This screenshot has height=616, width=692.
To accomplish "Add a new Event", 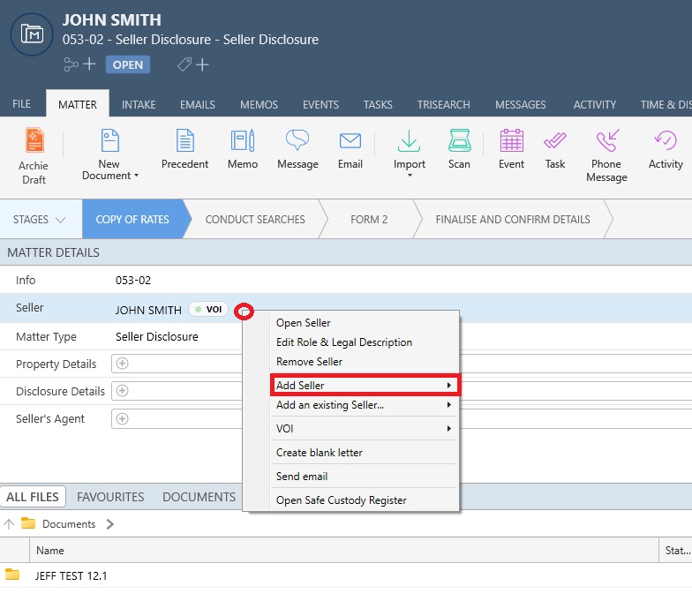I will click(511, 150).
